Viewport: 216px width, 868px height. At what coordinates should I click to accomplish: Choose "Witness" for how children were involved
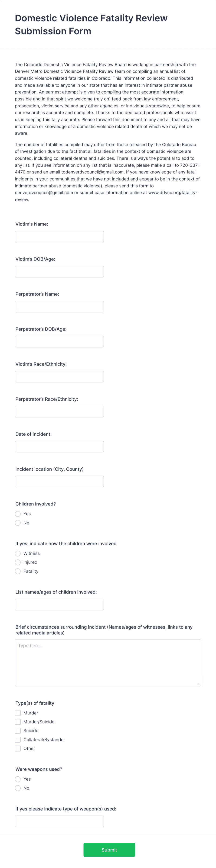pyautogui.click(x=18, y=553)
